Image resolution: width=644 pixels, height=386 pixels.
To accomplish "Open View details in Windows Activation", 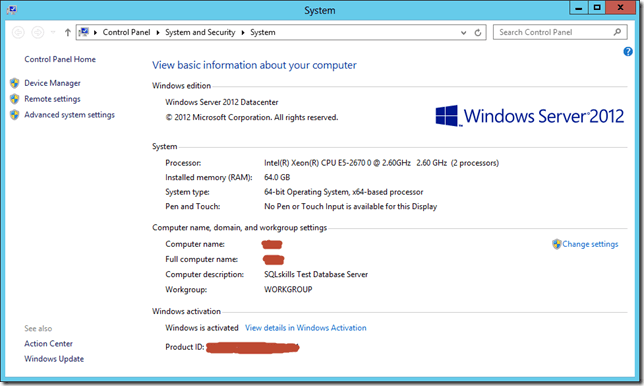I will coord(306,328).
